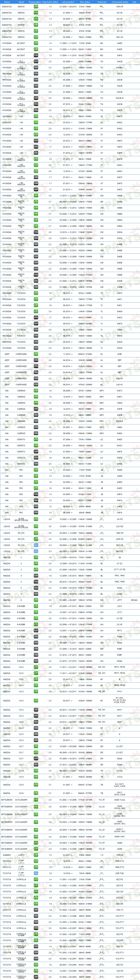Click the Model column header
Viewport: 140px width, 980px height.
click(x=21, y=2)
